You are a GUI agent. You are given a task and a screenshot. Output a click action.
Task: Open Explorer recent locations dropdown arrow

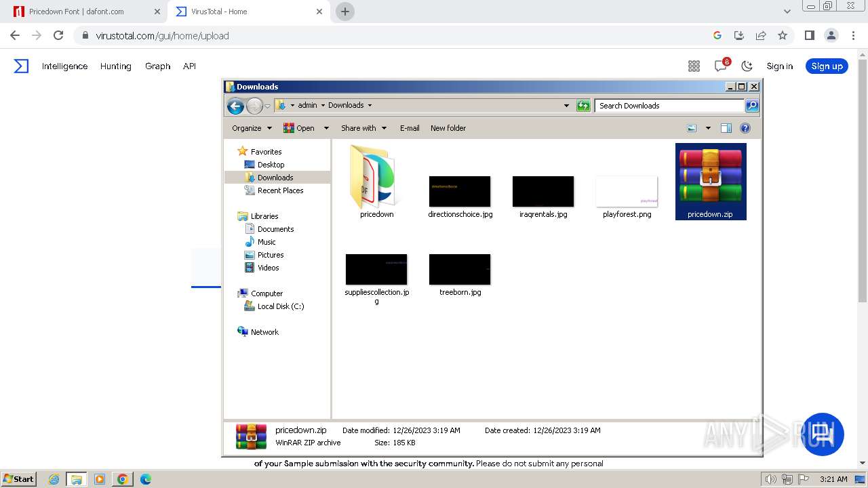267,106
